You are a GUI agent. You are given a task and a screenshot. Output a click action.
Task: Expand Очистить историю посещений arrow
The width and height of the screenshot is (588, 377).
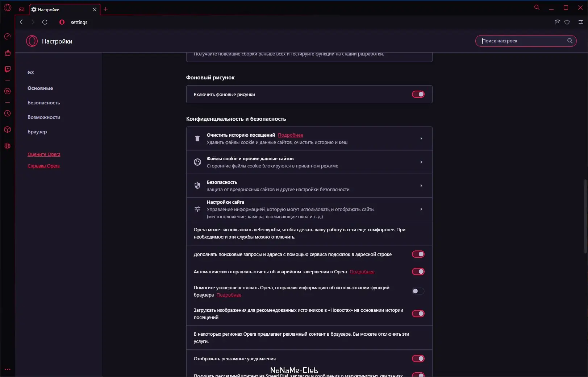(x=421, y=138)
